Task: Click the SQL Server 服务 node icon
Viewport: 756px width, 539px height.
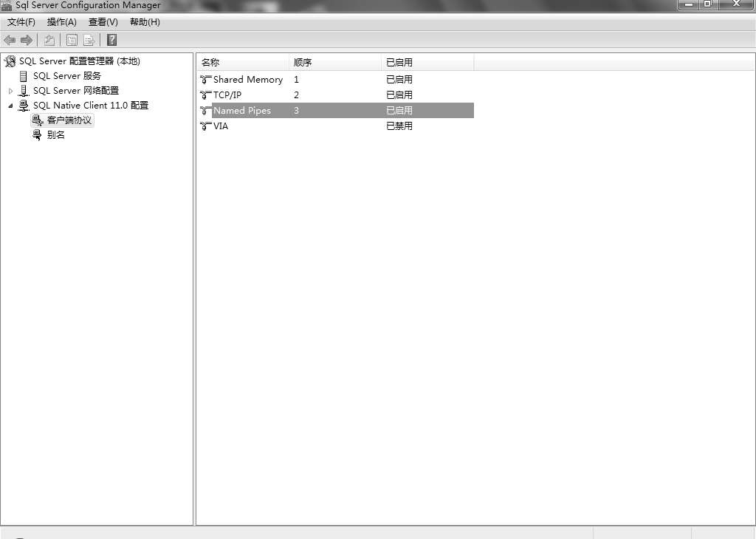Action: point(23,76)
